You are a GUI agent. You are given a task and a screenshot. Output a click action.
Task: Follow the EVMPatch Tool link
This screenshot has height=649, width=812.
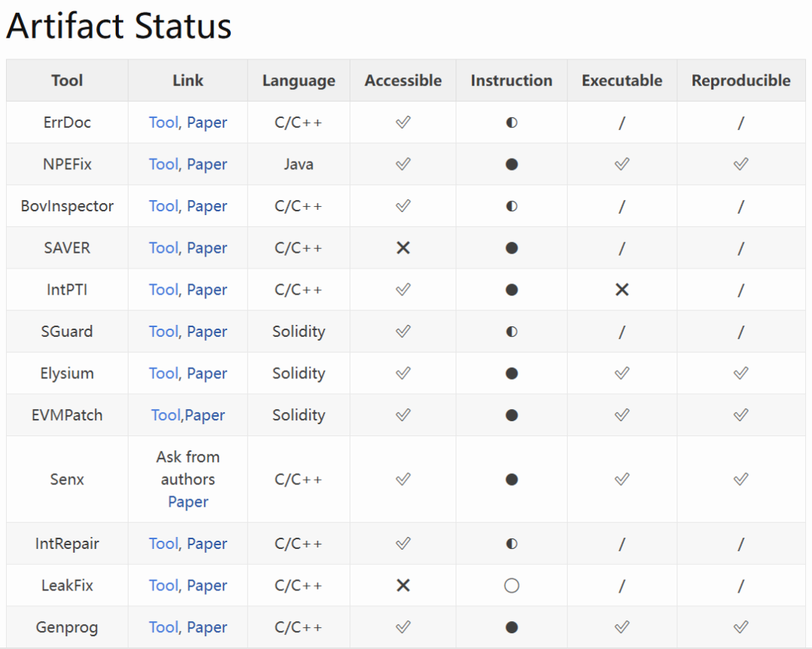pos(165,415)
